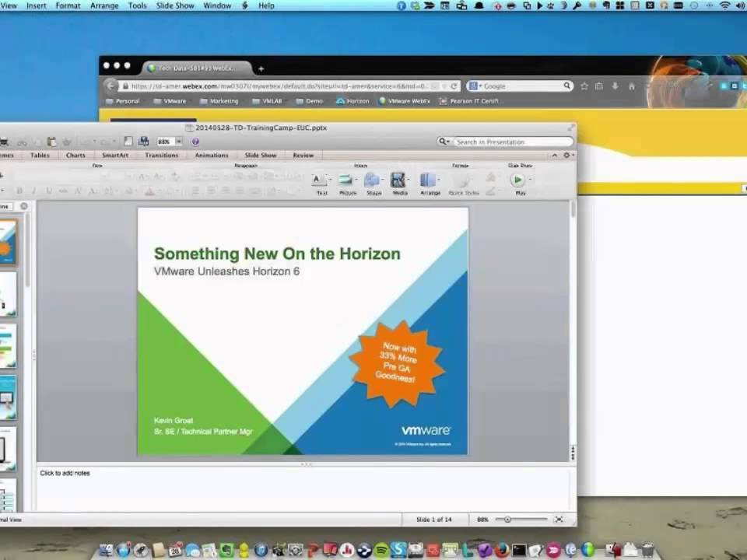The image size is (747, 560).
Task: Collapse the ribbon with the caret arrow
Action: 554,156
